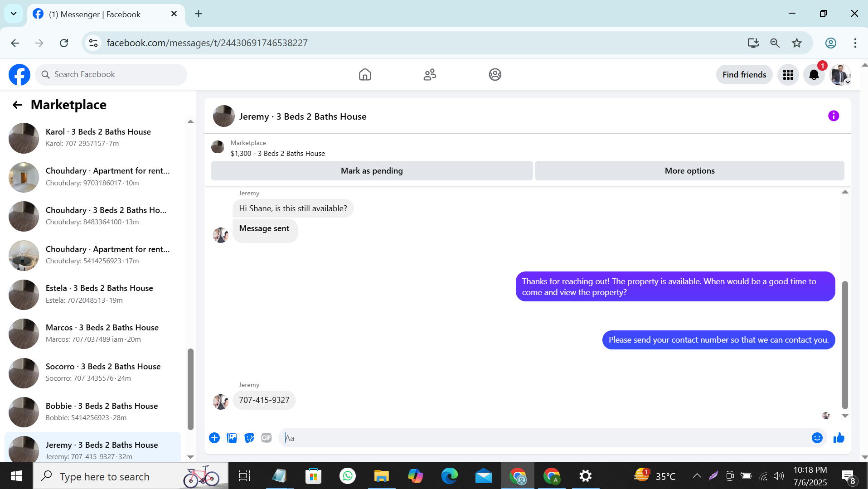Image resolution: width=868 pixels, height=489 pixels.
Task: Open Microsoft Edge from the taskbar
Action: [450, 476]
